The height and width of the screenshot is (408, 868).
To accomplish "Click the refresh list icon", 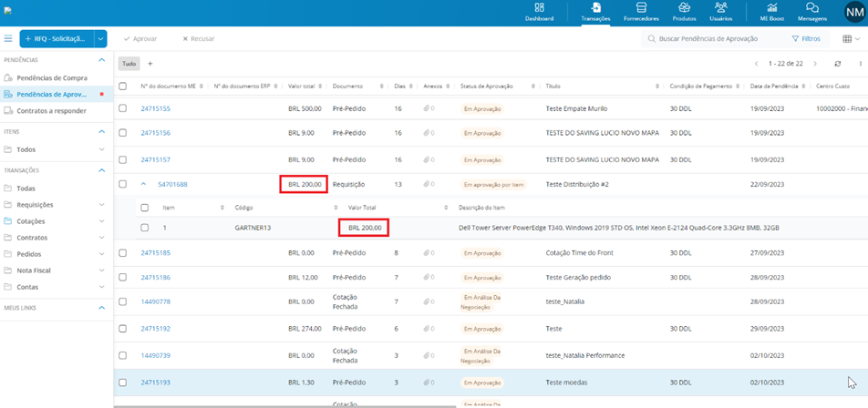I will pos(838,64).
